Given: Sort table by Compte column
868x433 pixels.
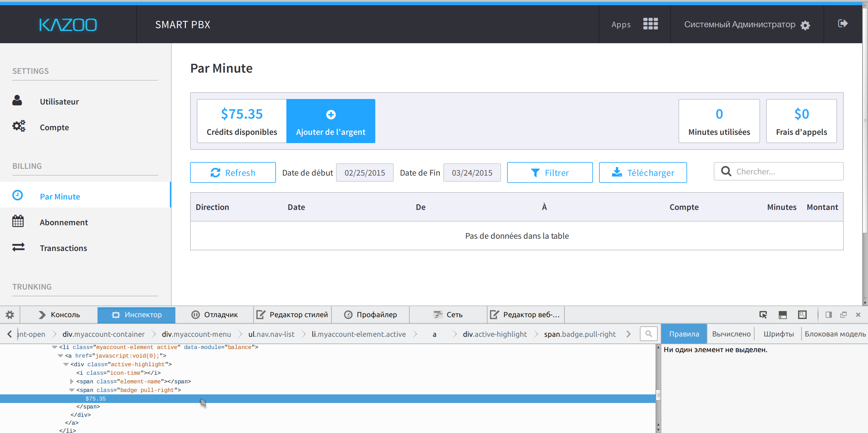Looking at the screenshot, I should point(684,207).
